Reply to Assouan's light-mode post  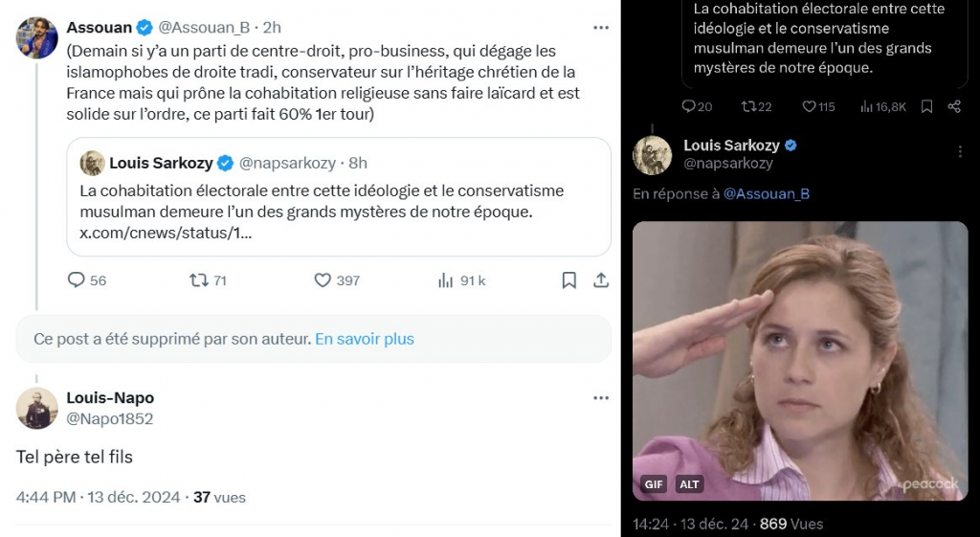click(77, 280)
